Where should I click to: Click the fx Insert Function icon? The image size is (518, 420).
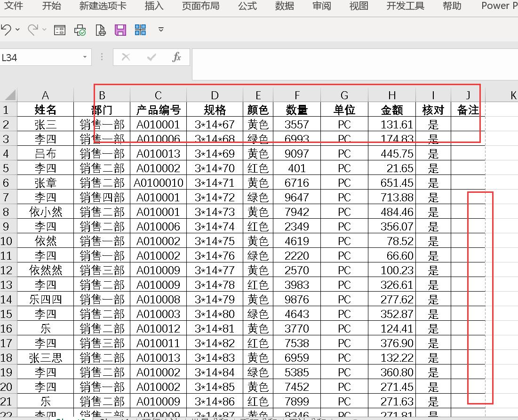176,57
